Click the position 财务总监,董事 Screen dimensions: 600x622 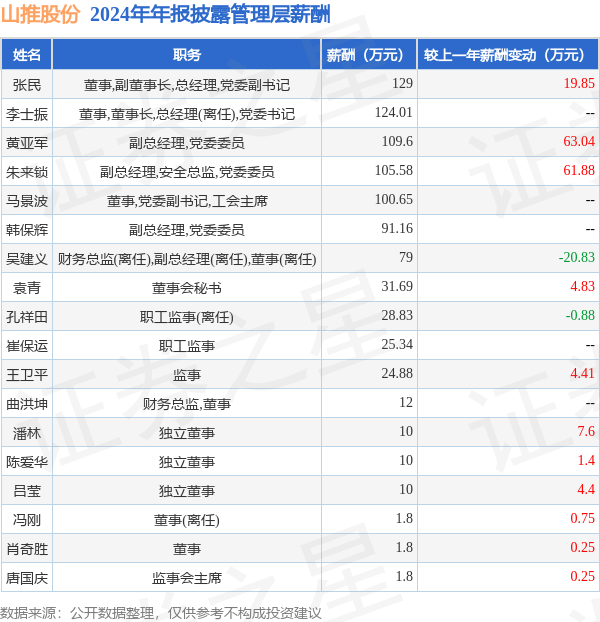187,404
